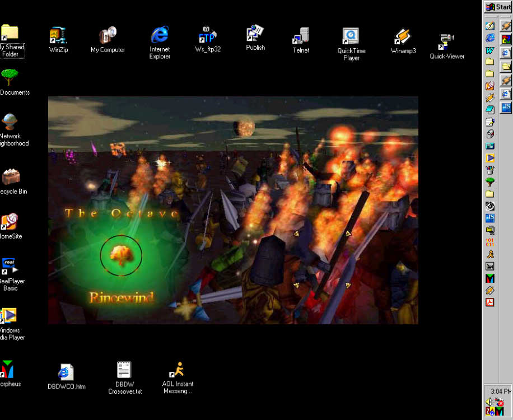The width and height of the screenshot is (513, 420).
Task: Open My Computer on the desktop
Action: [108, 36]
